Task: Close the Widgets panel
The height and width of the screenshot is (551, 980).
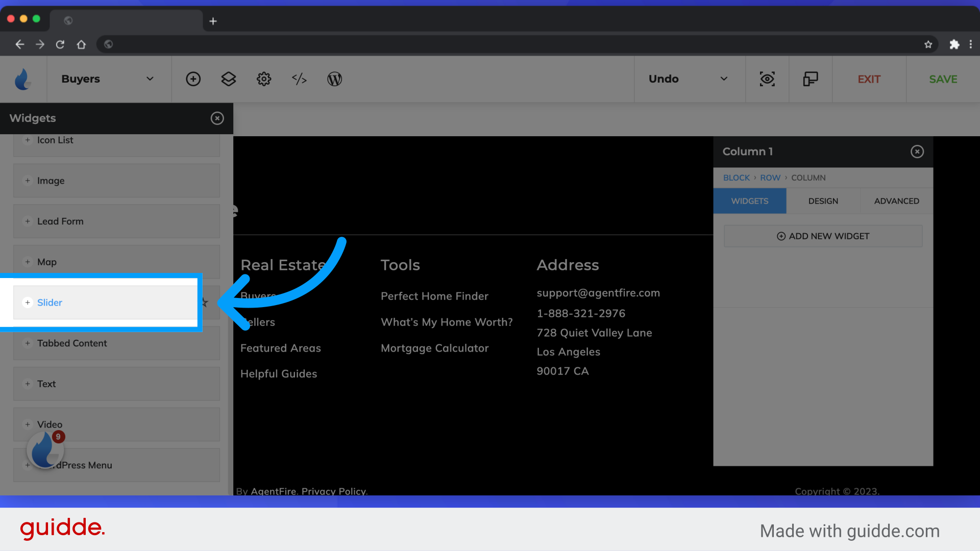Action: coord(217,118)
